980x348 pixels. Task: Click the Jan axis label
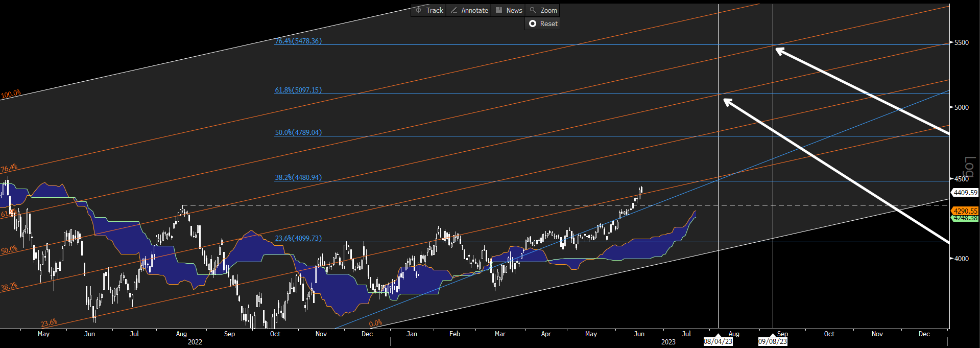(412, 334)
